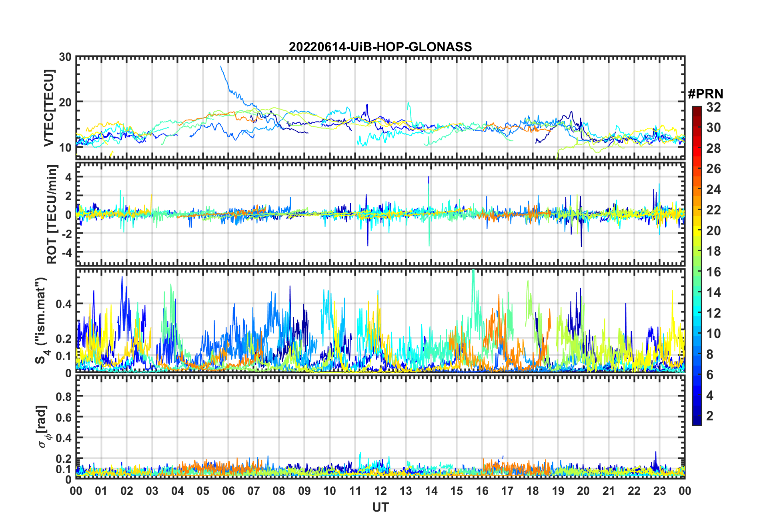
Task: Select x-axis hour tick label 01
Action: tap(101, 491)
